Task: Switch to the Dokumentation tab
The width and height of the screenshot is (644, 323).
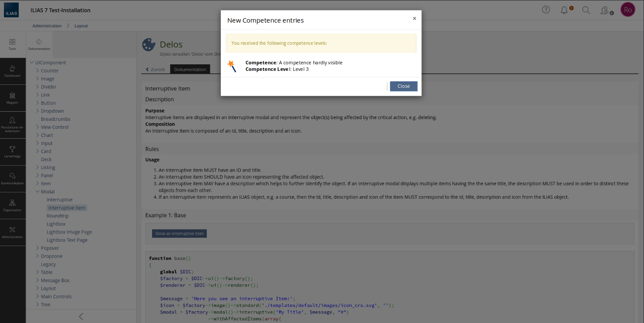Action: [190, 70]
